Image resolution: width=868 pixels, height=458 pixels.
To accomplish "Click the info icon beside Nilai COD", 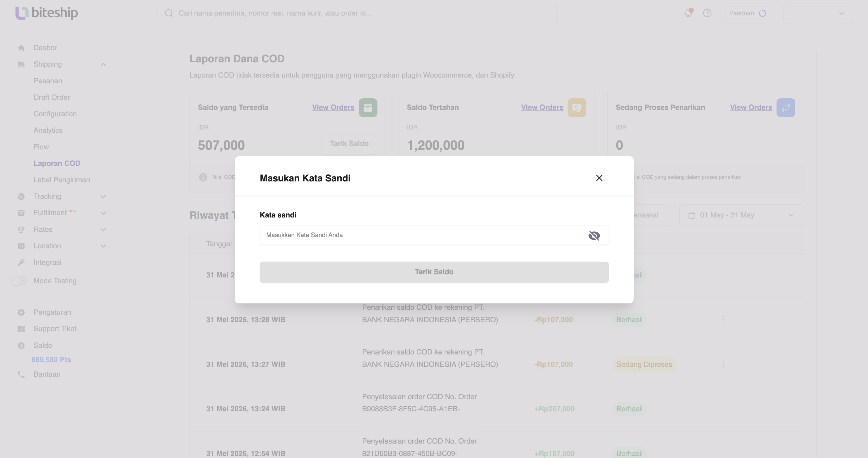I will [x=203, y=177].
